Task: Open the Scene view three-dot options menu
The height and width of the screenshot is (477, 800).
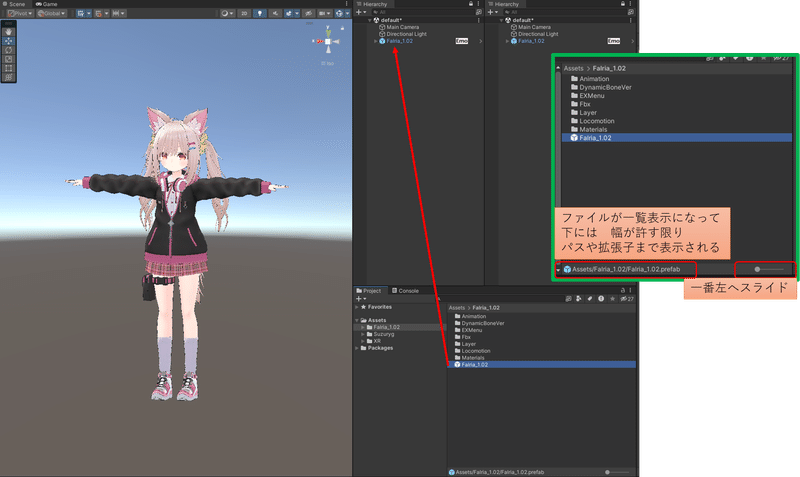Action: click(x=347, y=4)
